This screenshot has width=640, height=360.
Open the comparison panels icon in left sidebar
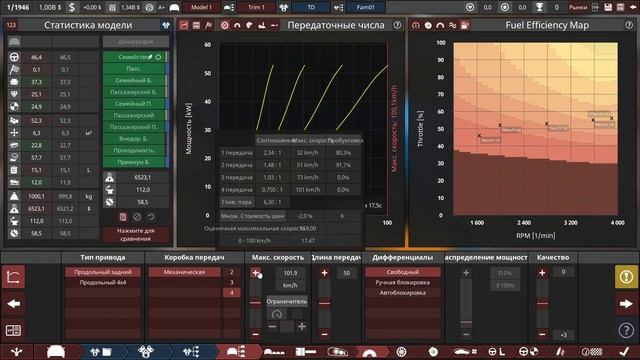coord(13,330)
